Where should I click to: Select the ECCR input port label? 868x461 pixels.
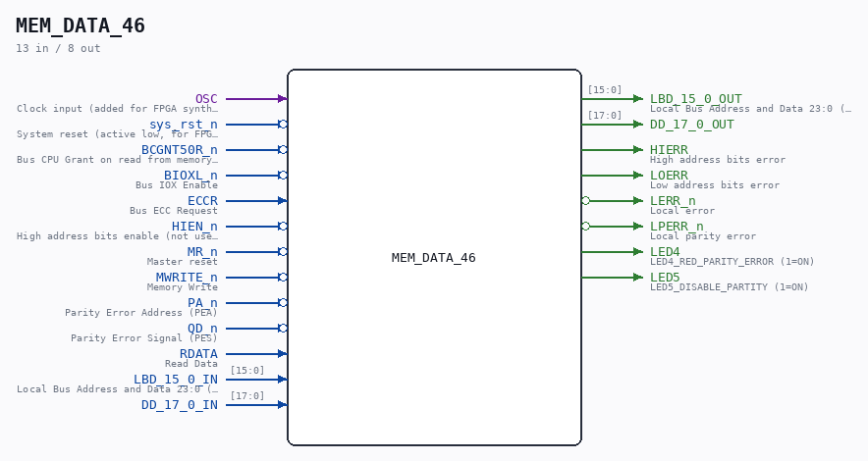[x=202, y=201]
